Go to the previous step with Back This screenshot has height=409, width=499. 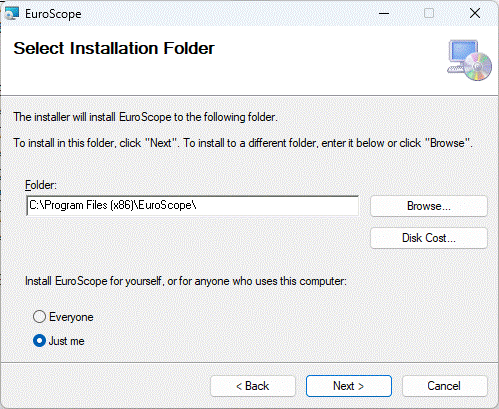(x=253, y=386)
